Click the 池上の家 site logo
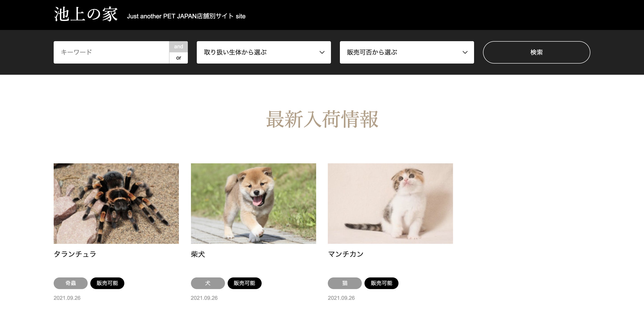The width and height of the screenshot is (644, 311). [85, 14]
